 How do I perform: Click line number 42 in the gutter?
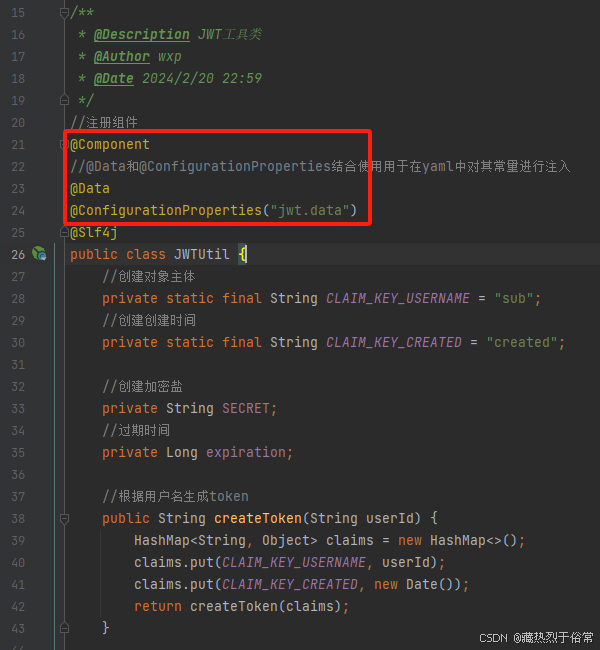tap(18, 606)
